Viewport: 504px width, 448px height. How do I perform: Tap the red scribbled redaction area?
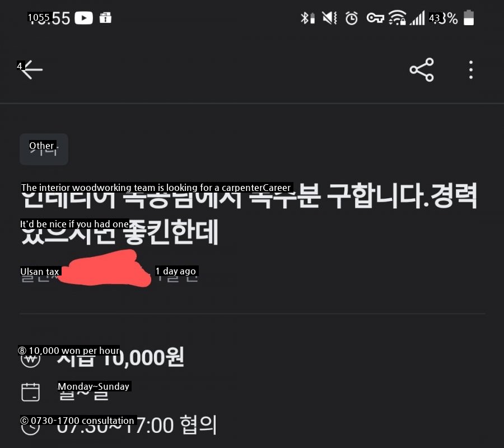pyautogui.click(x=105, y=269)
